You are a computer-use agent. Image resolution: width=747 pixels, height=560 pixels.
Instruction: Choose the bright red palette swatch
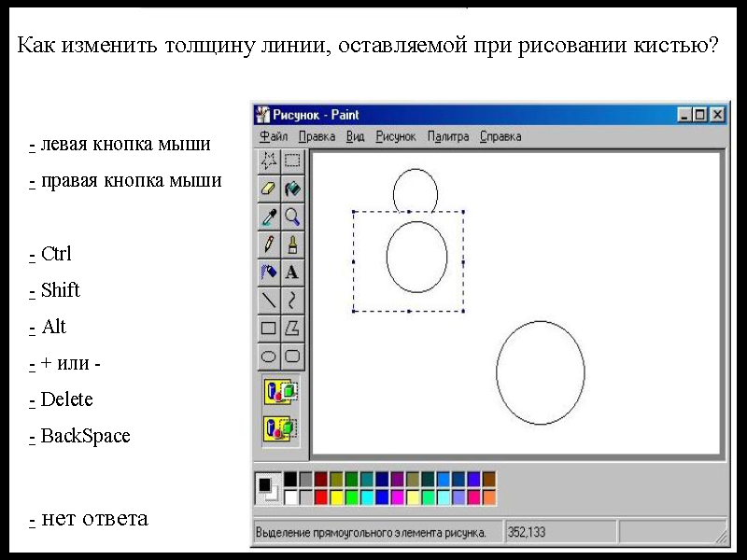tap(321, 497)
